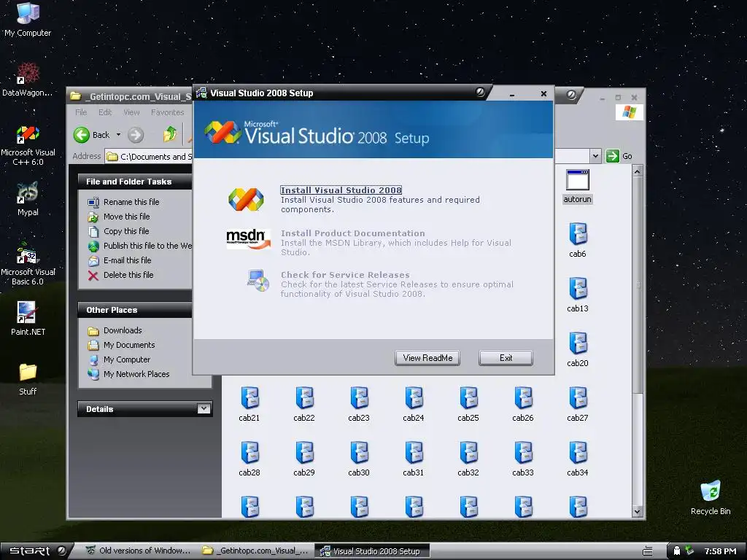Click Rename this file task
The height and width of the screenshot is (560, 747).
[x=123, y=202]
